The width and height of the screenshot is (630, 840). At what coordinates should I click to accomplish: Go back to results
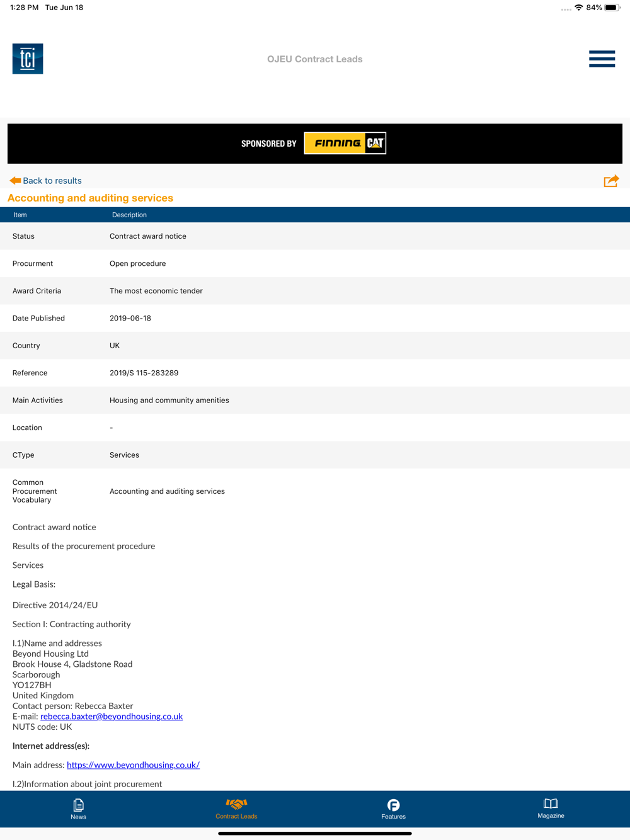[x=52, y=181]
